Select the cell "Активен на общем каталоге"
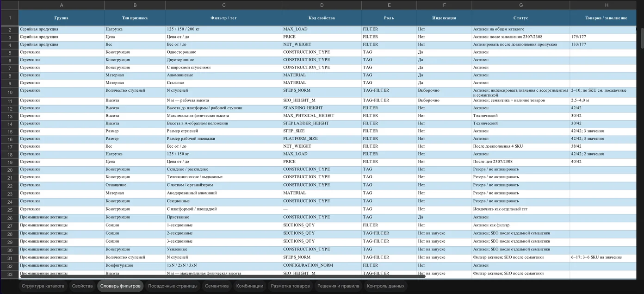 (521, 29)
